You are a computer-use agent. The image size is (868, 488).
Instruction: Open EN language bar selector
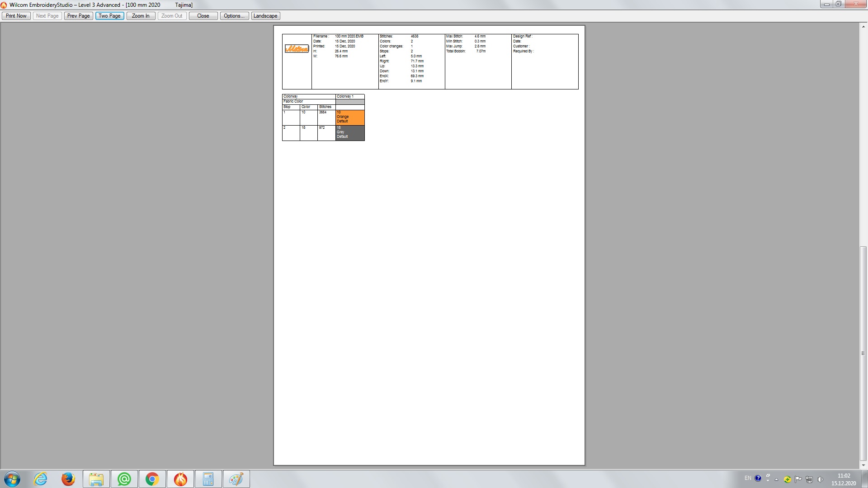(748, 478)
